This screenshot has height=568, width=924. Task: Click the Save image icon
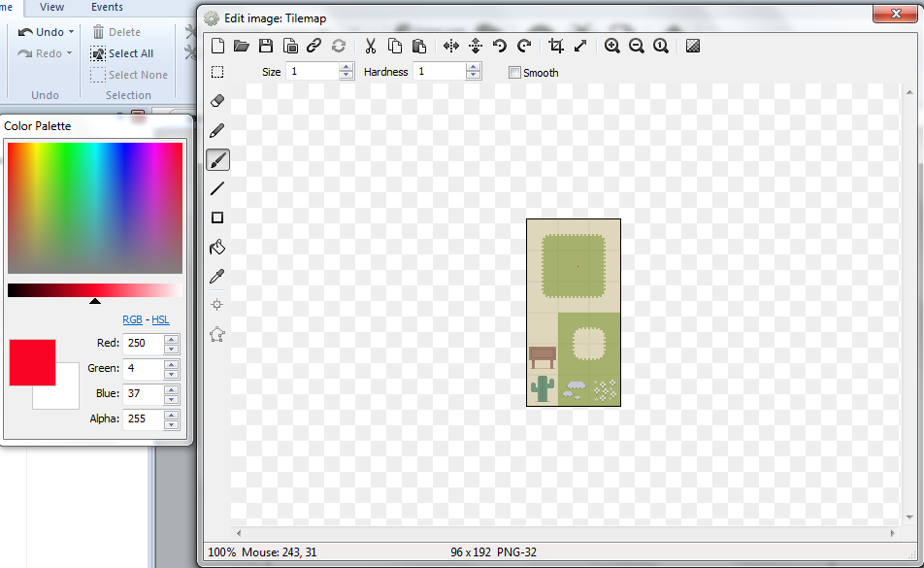click(x=266, y=46)
